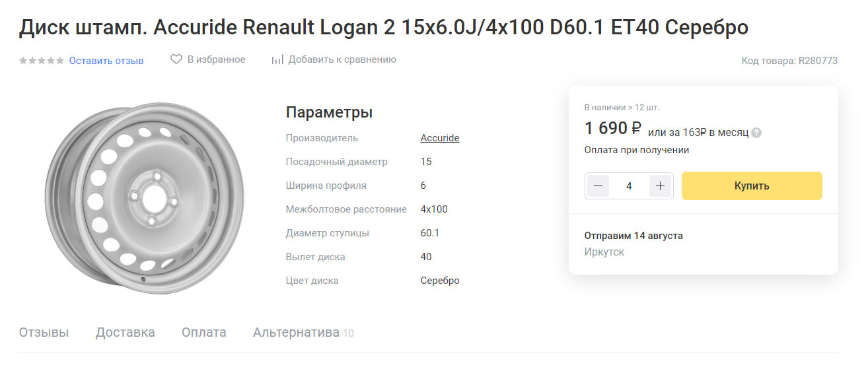
Task: Decrease quantity with minus button
Action: coord(598,186)
